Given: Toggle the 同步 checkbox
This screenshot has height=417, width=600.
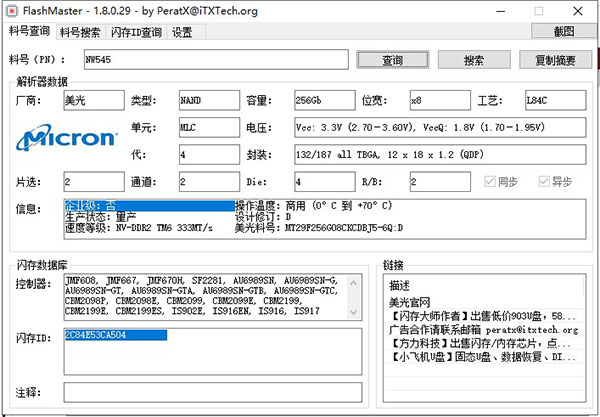Looking at the screenshot, I should [x=501, y=181].
